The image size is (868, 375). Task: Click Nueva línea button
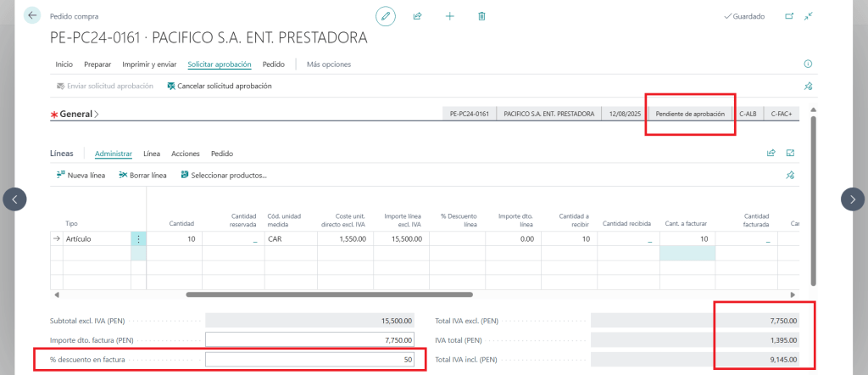coord(81,176)
